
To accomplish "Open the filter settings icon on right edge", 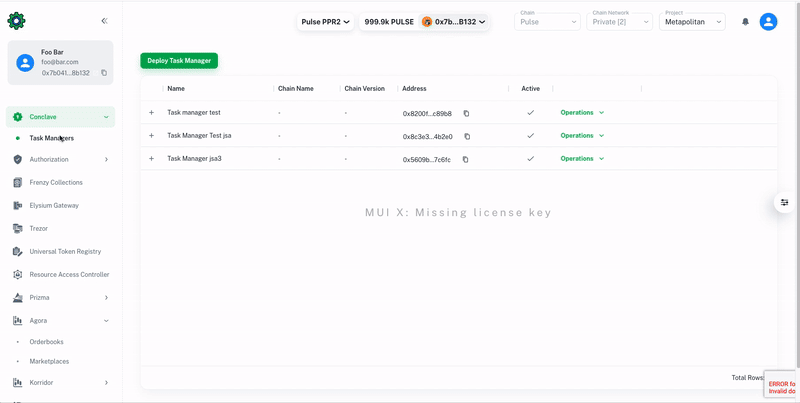I will click(785, 202).
